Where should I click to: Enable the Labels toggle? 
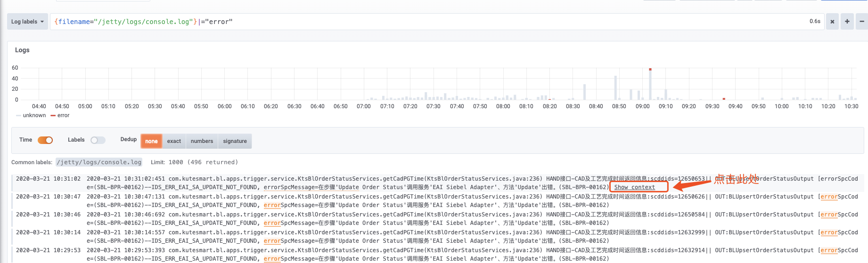[98, 140]
